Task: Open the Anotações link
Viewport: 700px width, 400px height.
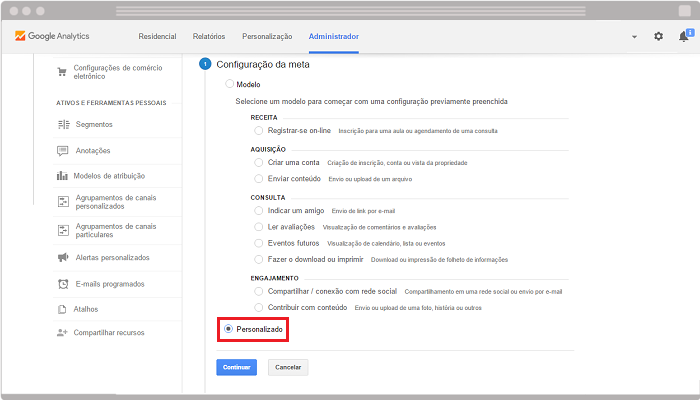Action: tap(93, 151)
